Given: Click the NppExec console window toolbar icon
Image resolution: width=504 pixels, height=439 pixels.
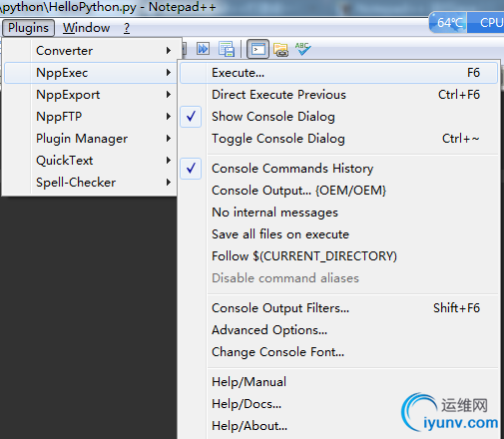Looking at the screenshot, I should tap(257, 49).
